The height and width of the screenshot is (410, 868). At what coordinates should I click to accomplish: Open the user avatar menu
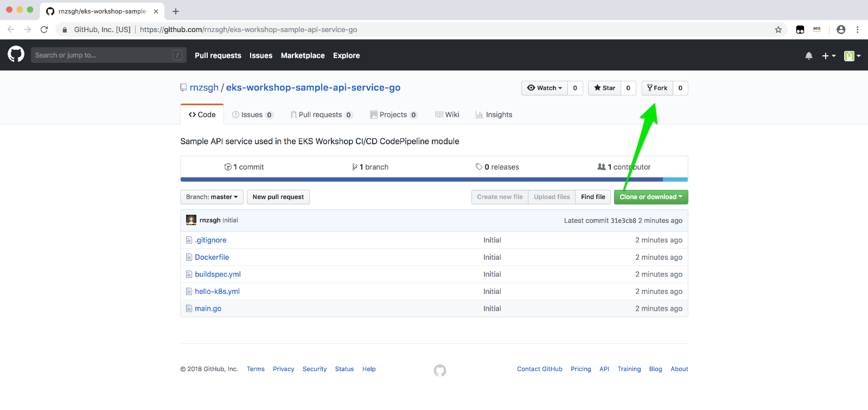[852, 55]
